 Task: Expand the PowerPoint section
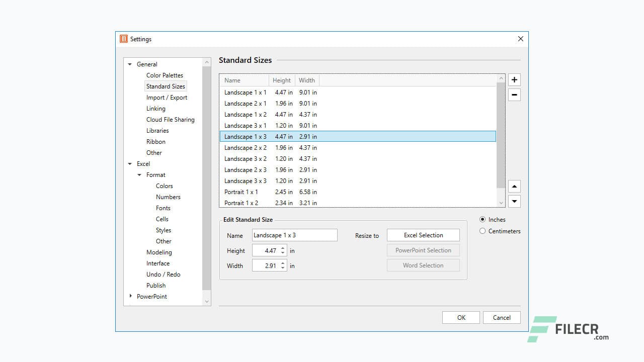click(130, 296)
